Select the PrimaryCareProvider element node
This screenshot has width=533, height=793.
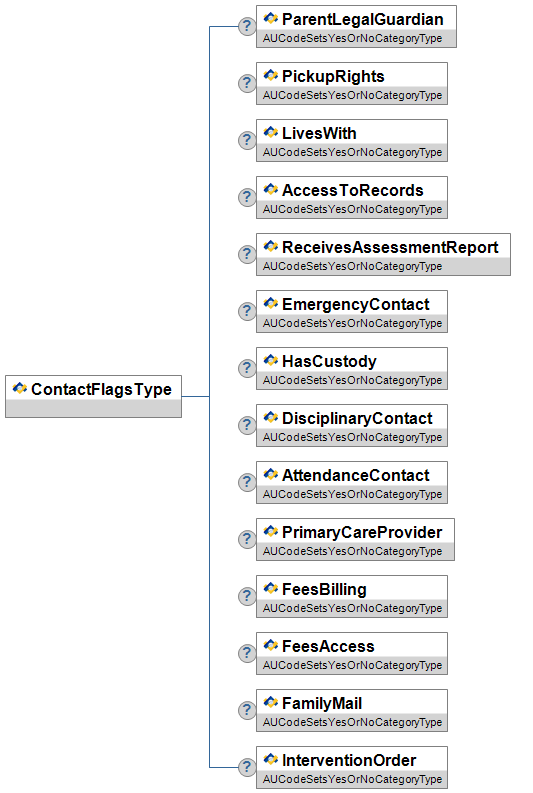click(356, 540)
